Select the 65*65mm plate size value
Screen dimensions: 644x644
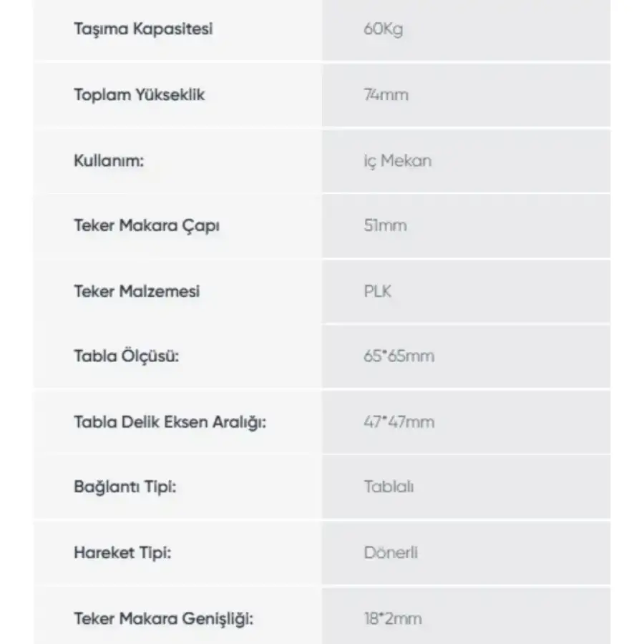click(x=399, y=356)
